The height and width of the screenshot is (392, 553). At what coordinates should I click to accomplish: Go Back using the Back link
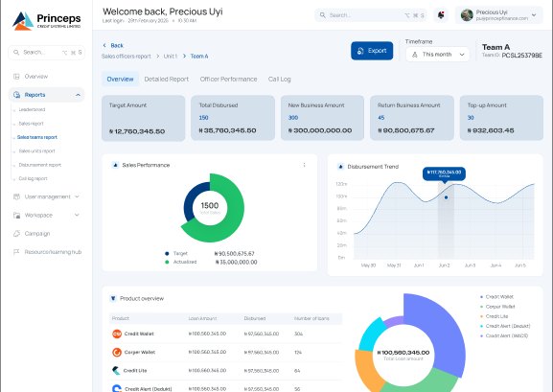click(x=113, y=45)
